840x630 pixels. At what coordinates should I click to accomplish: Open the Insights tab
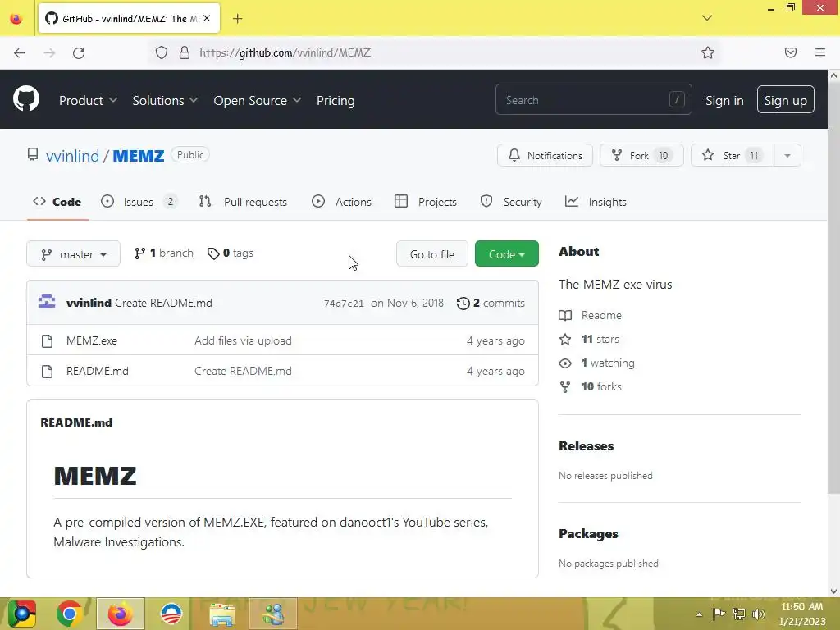click(x=596, y=202)
